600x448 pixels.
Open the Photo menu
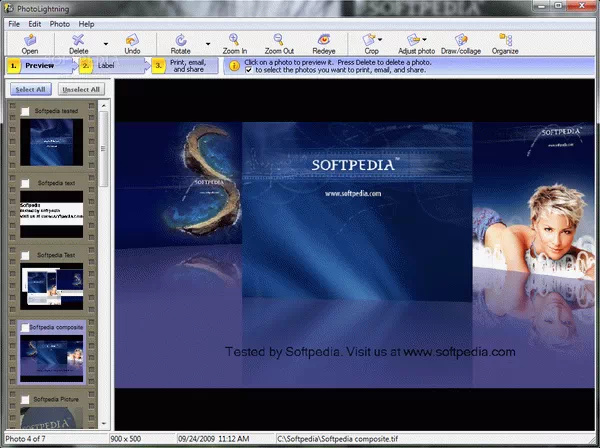[x=59, y=23]
